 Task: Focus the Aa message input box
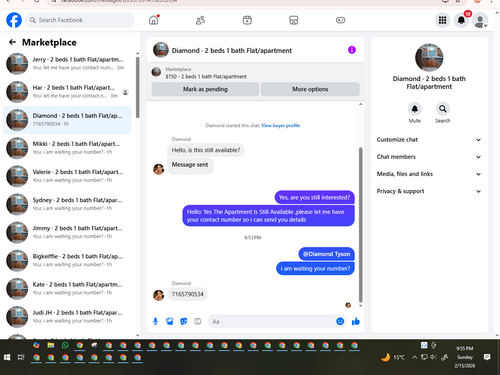(277, 321)
